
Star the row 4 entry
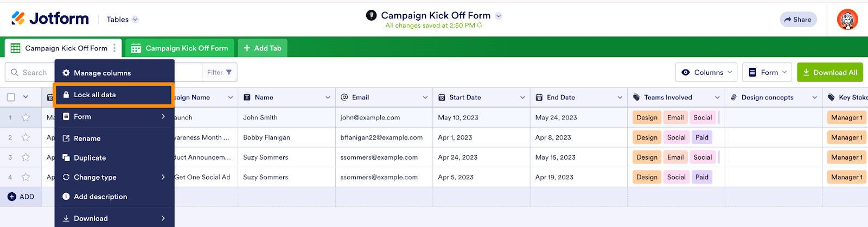tap(25, 177)
